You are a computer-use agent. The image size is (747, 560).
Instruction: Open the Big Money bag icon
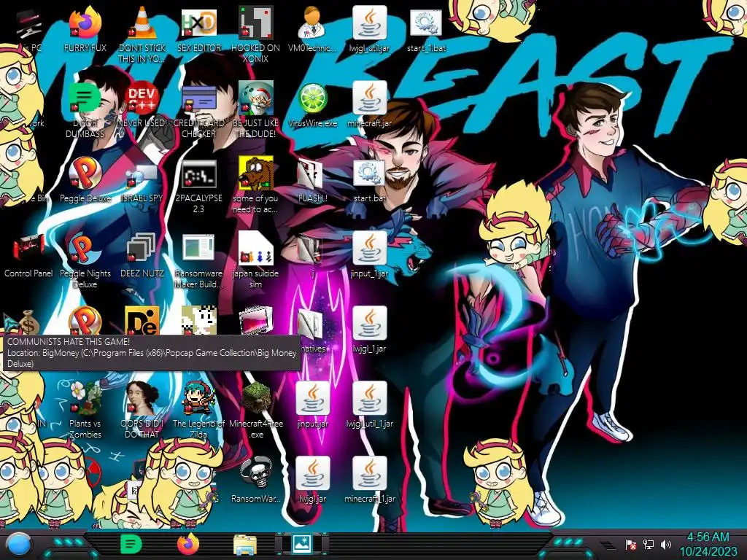coord(28,322)
